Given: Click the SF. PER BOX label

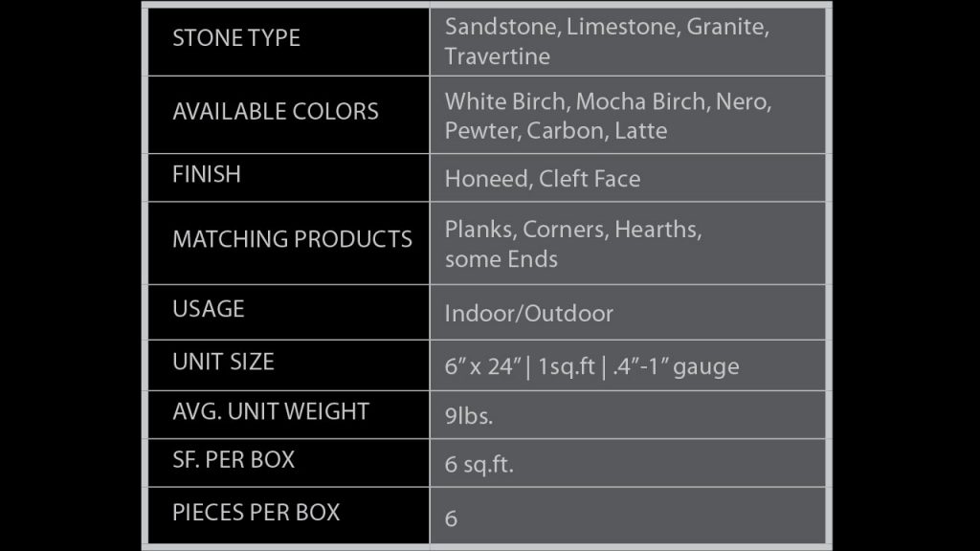Looking at the screenshot, I should (234, 459).
